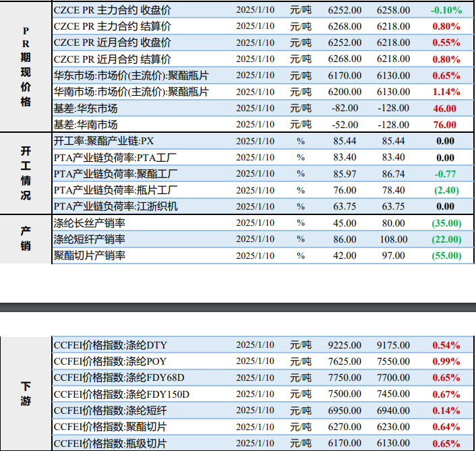Click the CCFEI价格指数:涤纶DTY row label
The image size is (476, 451).
click(x=111, y=345)
